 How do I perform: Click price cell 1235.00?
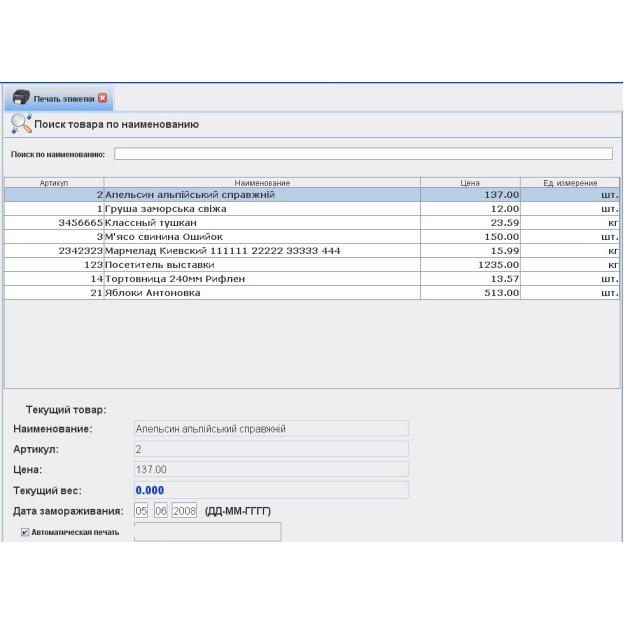pos(470,265)
